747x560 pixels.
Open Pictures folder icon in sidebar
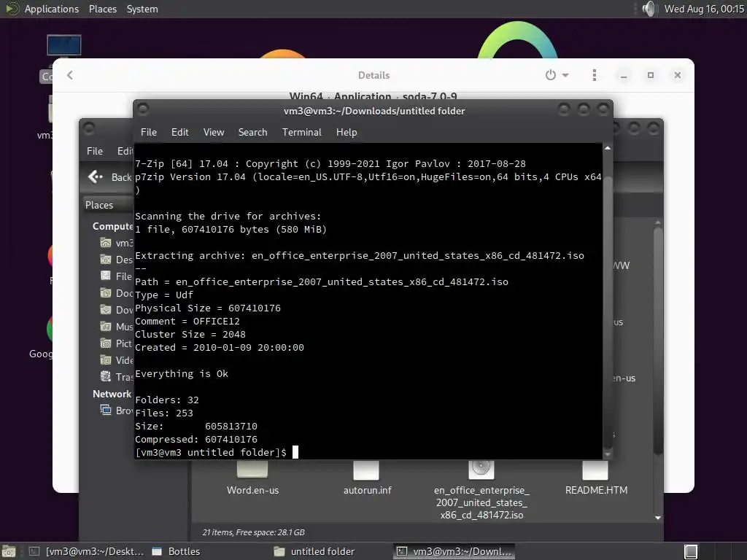(106, 343)
